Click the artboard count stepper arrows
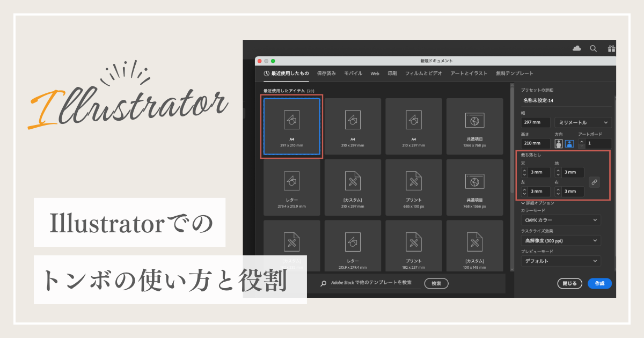Viewport: 644px width, 338px height. [581, 144]
